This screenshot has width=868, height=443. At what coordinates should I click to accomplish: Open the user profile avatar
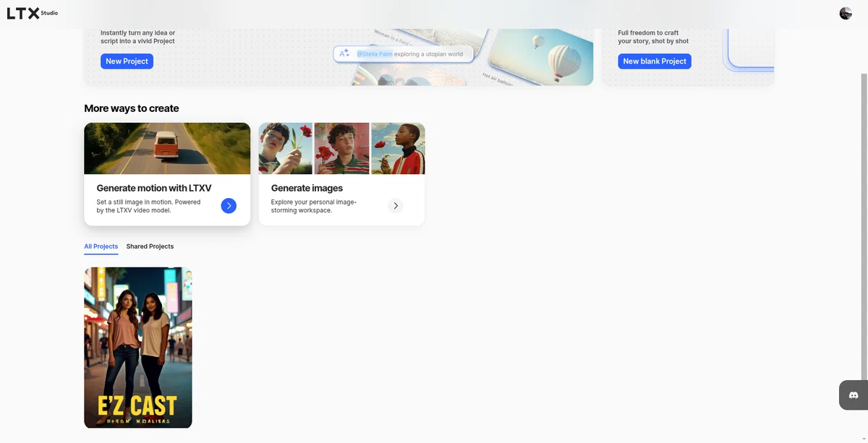tap(846, 13)
